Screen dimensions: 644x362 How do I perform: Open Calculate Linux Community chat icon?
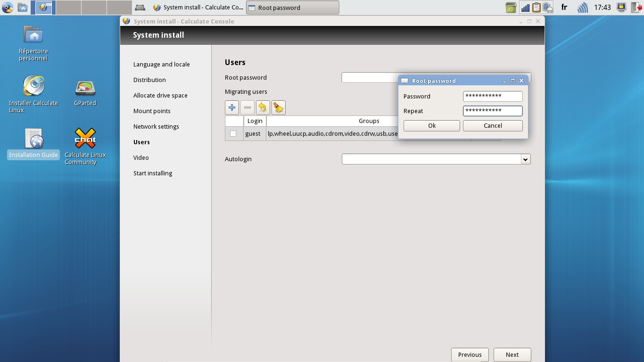pos(85,146)
